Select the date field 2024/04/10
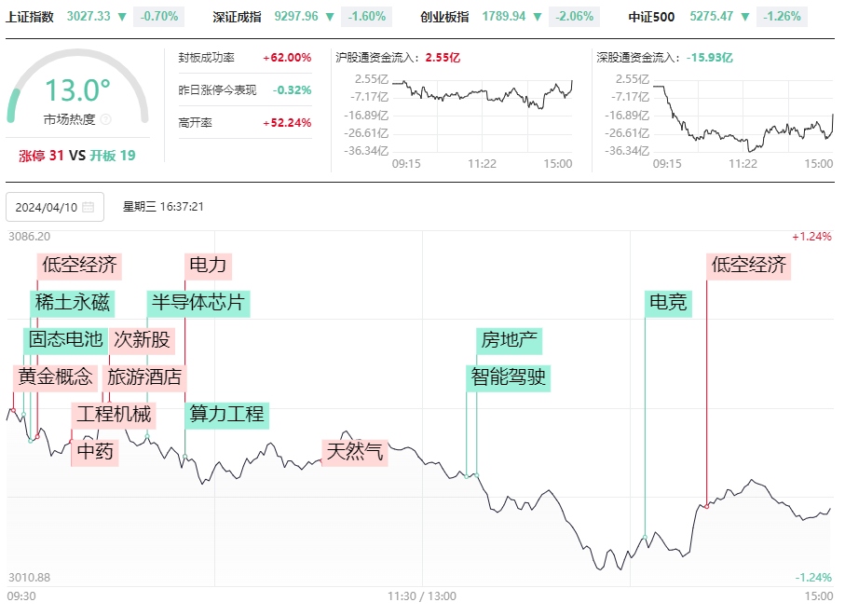The image size is (845, 616). pyautogui.click(x=55, y=207)
